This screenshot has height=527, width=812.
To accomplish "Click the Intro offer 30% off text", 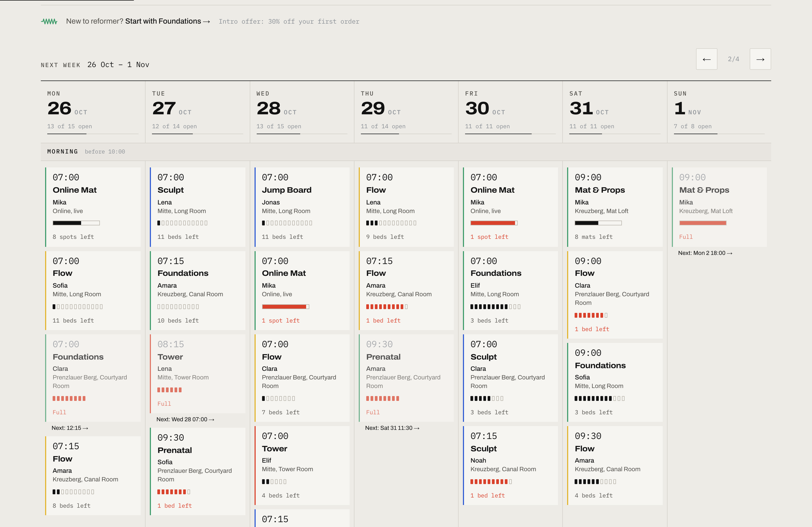I will pos(289,22).
